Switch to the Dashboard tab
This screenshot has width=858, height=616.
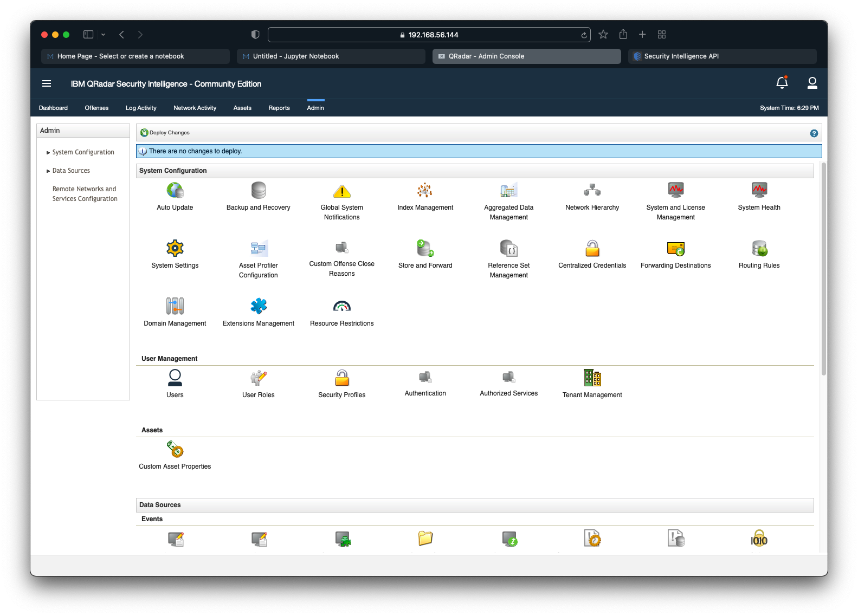53,108
